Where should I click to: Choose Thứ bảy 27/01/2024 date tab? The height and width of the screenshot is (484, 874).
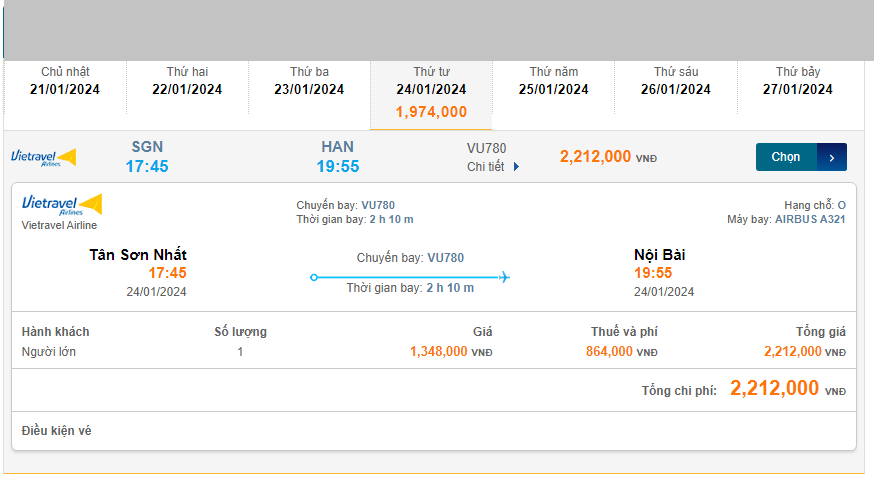(x=798, y=81)
